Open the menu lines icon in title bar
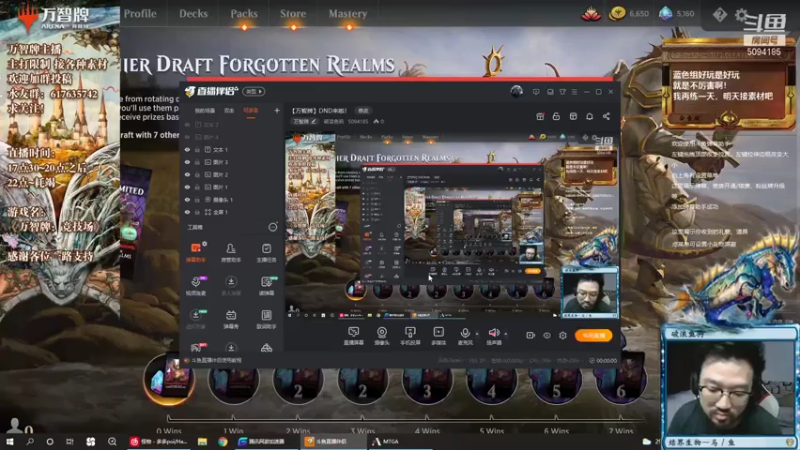The width and height of the screenshot is (800, 450). point(574,92)
